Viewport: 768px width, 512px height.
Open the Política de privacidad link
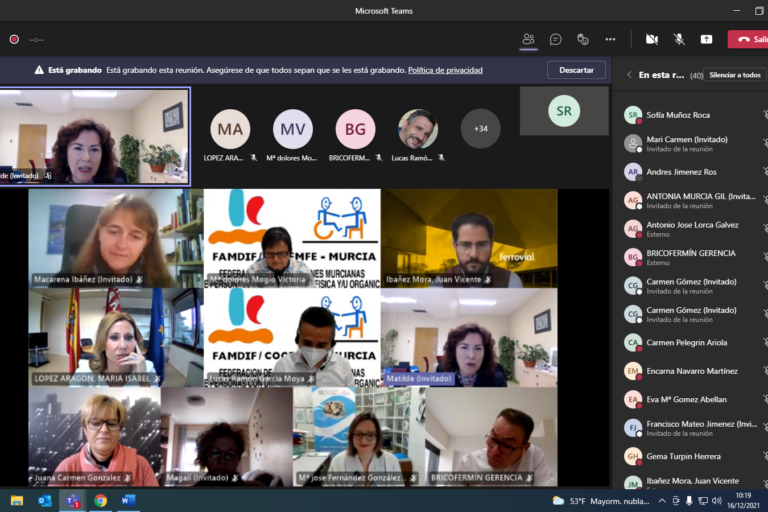tap(445, 70)
